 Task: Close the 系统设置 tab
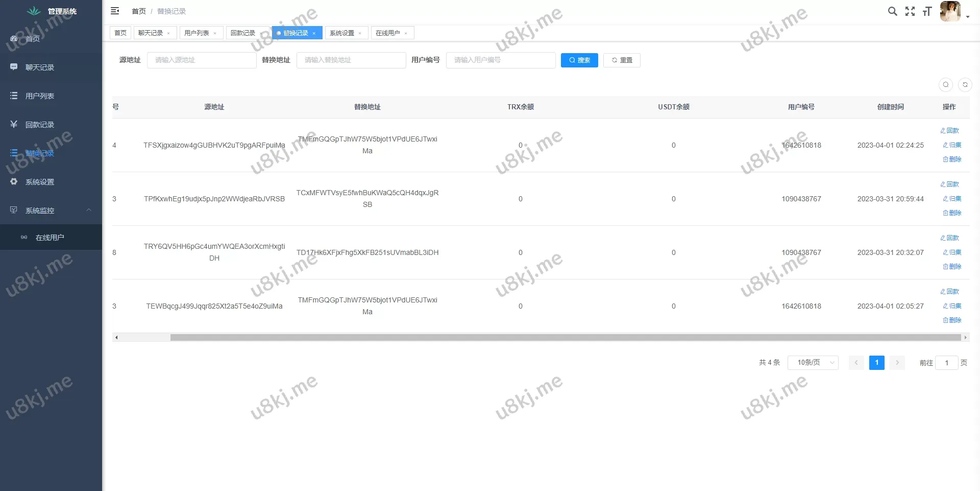coord(360,33)
